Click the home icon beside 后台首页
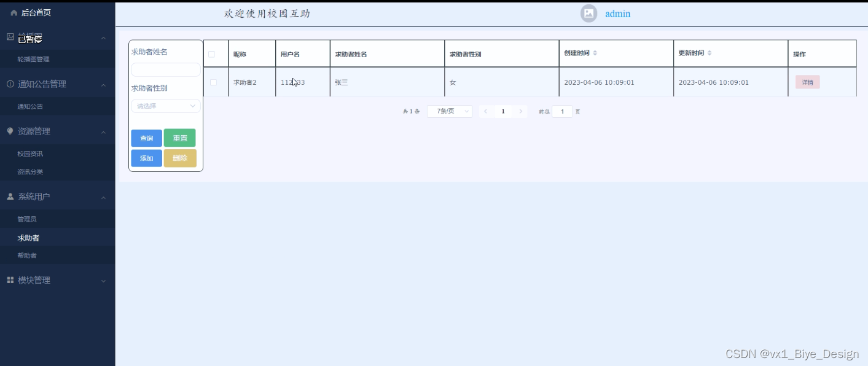 (14, 12)
